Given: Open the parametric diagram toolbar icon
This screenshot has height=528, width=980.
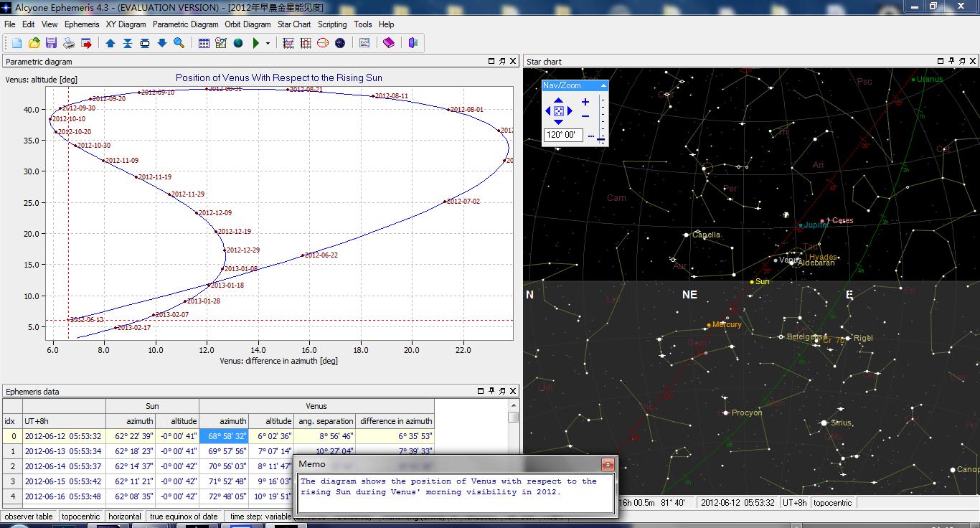Looking at the screenshot, I should point(306,43).
